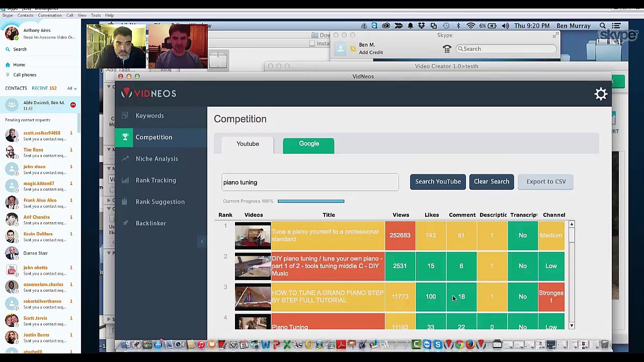Viewport: 644px width, 362px height.
Task: Click the Current Progress bar
Action: [x=311, y=201]
